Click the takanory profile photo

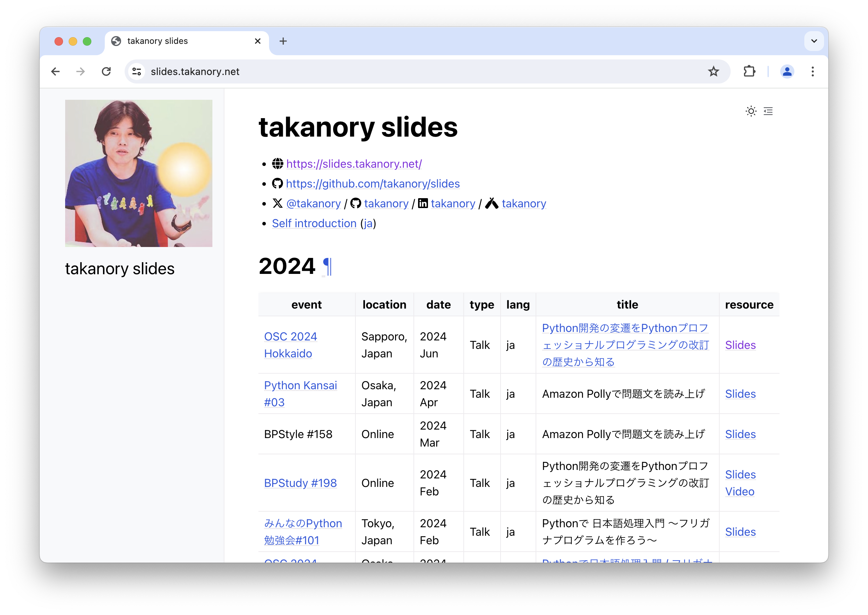tap(139, 174)
